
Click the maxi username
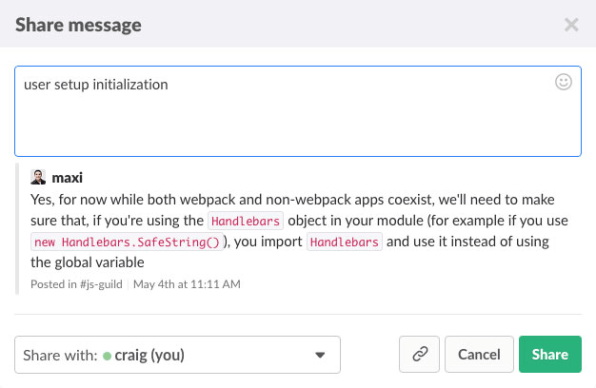pos(67,177)
